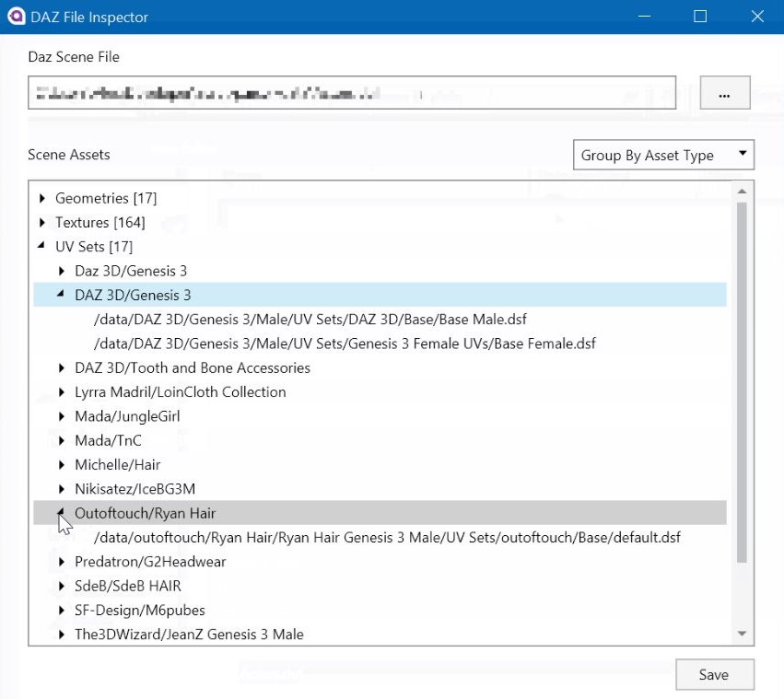
Task: Maximize the DAZ File Inspector window
Action: (700, 17)
